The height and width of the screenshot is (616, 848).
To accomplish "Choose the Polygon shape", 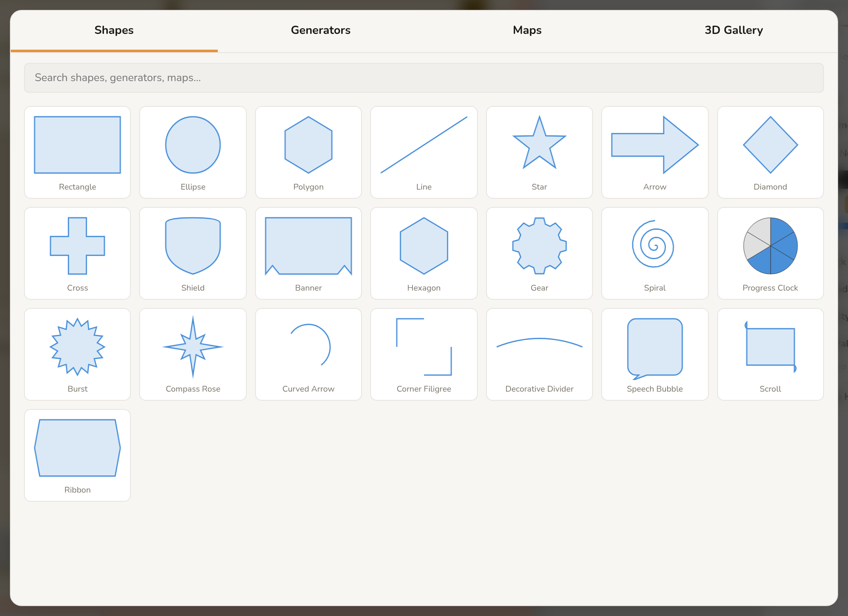I will [x=308, y=152].
